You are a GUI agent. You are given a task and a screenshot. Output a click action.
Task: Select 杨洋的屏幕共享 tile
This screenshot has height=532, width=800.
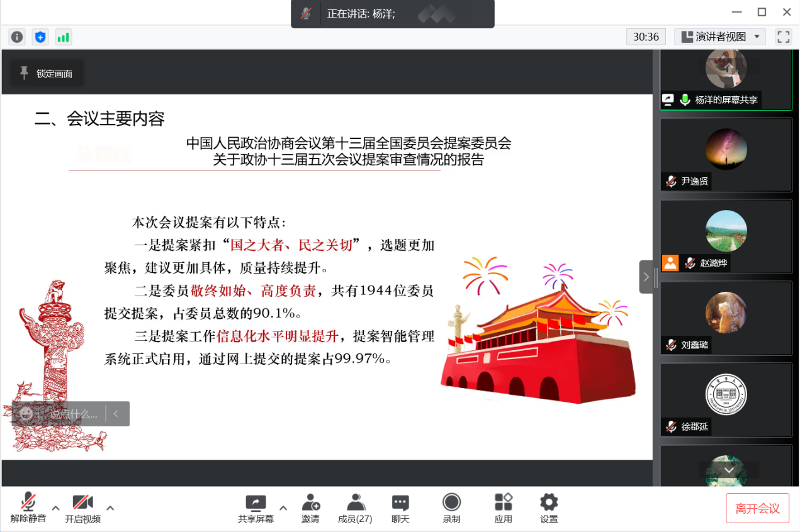pos(726,79)
